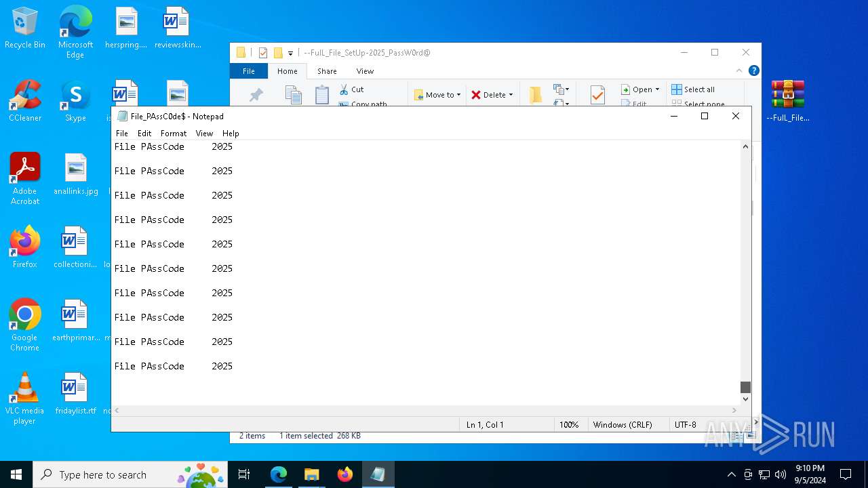868x488 pixels.
Task: Open Adobe Acrobat desktop shortcut
Action: coord(25,179)
